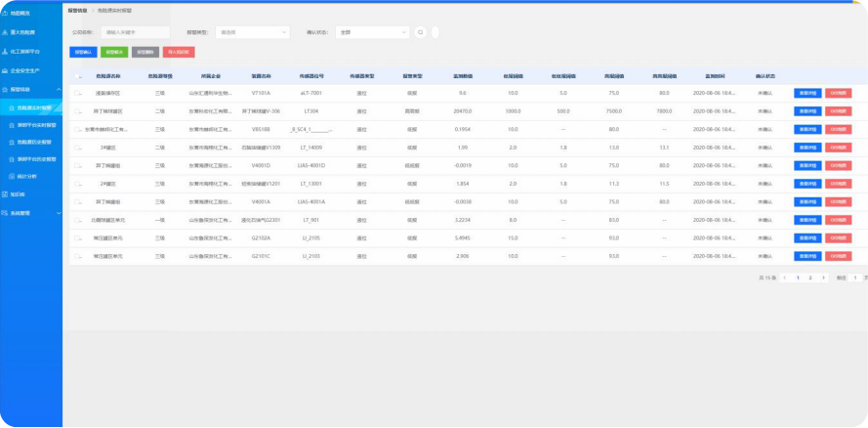Screen dimensions: 868x428
Task: Click blue view-details button for LIAS-4001D row
Action: point(807,165)
